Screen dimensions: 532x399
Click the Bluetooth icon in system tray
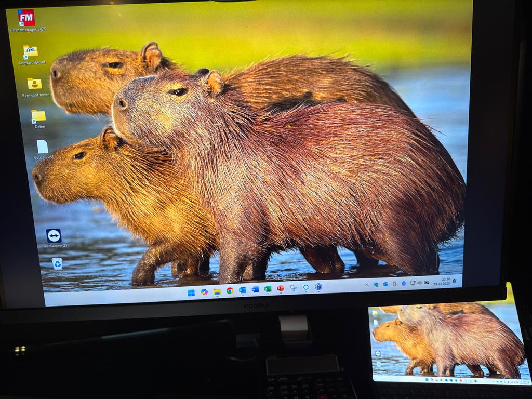(403, 284)
